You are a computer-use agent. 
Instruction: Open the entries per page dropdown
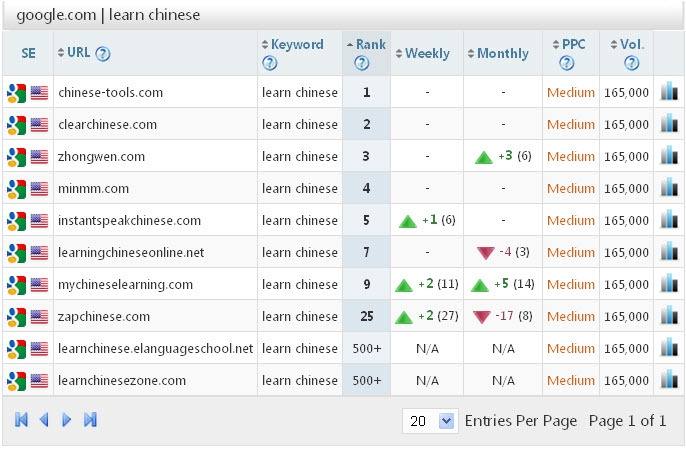point(446,421)
